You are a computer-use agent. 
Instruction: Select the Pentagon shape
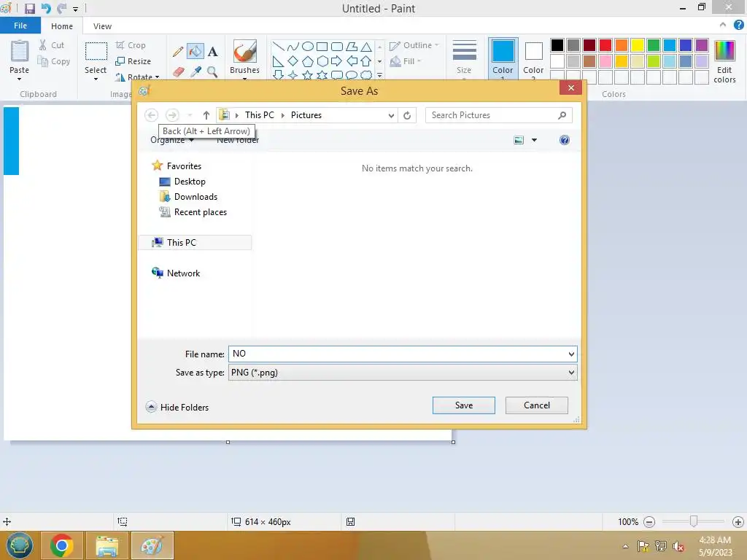[x=308, y=61]
